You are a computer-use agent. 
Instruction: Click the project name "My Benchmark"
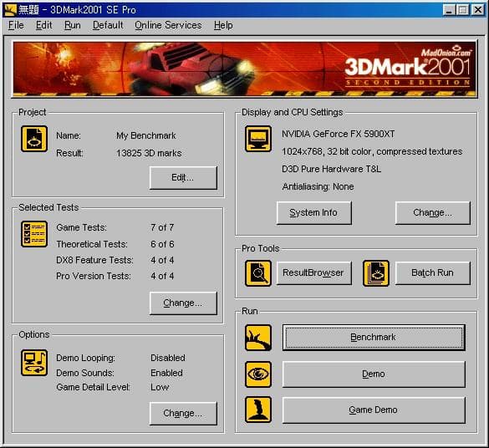pyautogui.click(x=146, y=135)
